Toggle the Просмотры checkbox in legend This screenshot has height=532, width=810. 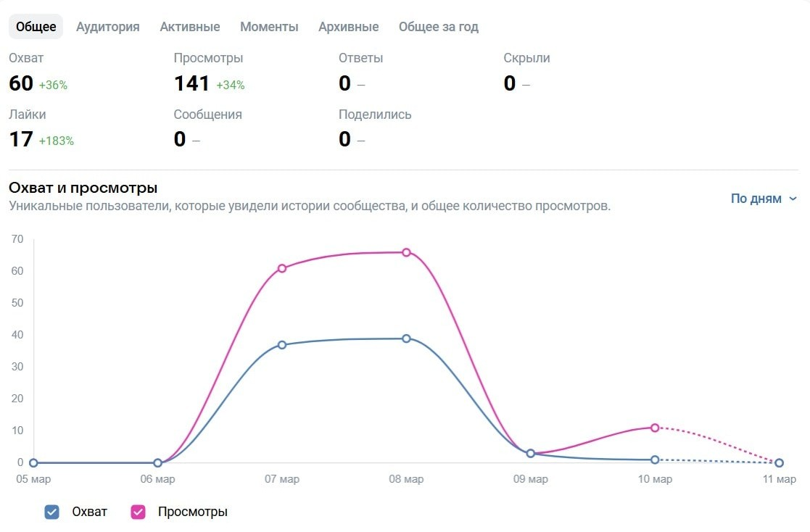coord(138,512)
